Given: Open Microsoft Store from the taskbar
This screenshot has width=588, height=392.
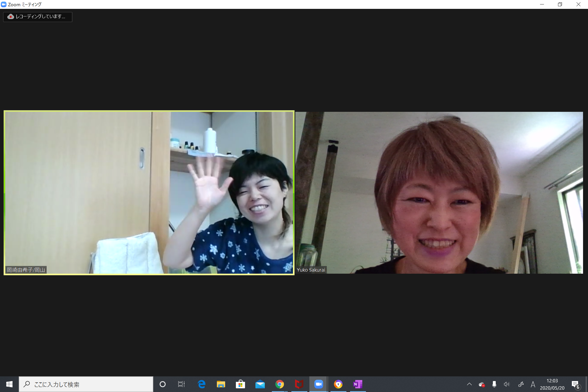Looking at the screenshot, I should 241,384.
